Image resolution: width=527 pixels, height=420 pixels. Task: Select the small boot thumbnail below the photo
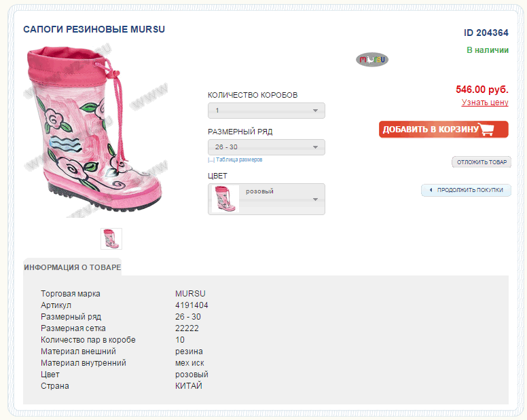click(111, 239)
